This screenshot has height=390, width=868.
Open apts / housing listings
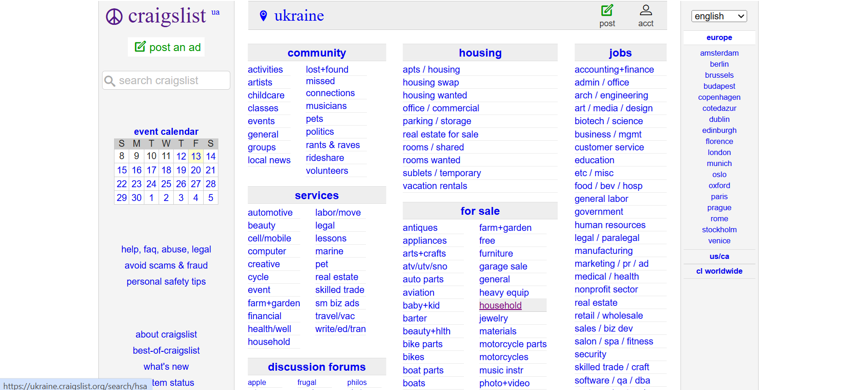431,69
